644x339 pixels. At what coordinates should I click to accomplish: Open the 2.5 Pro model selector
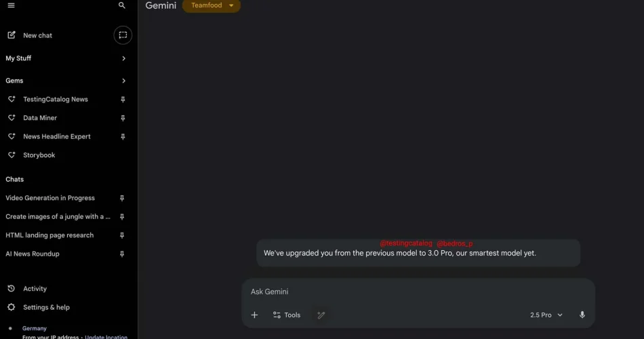point(546,315)
